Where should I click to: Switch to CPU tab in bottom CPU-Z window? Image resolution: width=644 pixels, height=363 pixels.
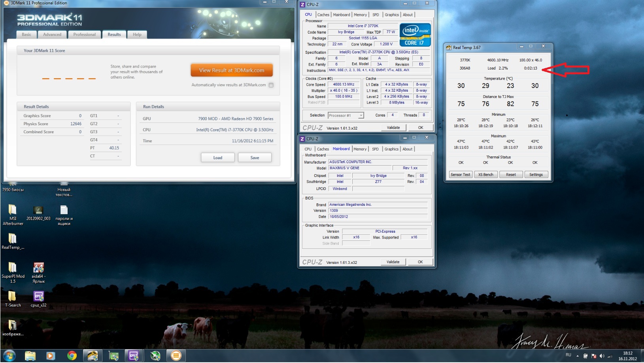[x=308, y=149]
